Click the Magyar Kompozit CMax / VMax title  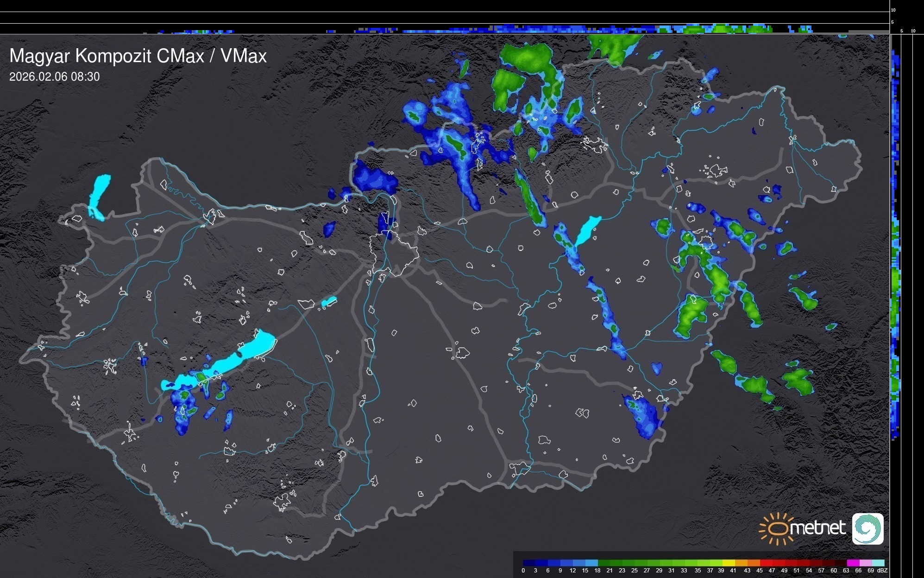point(138,56)
